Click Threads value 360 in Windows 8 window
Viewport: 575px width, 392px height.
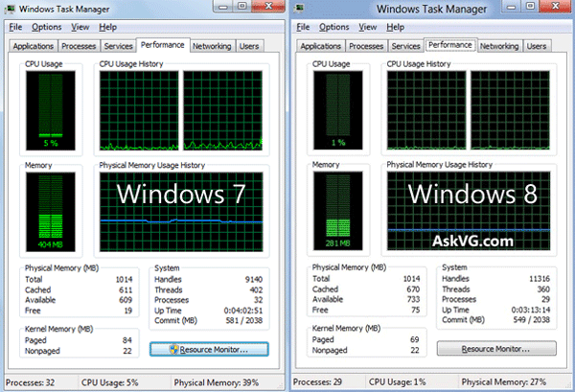543,289
